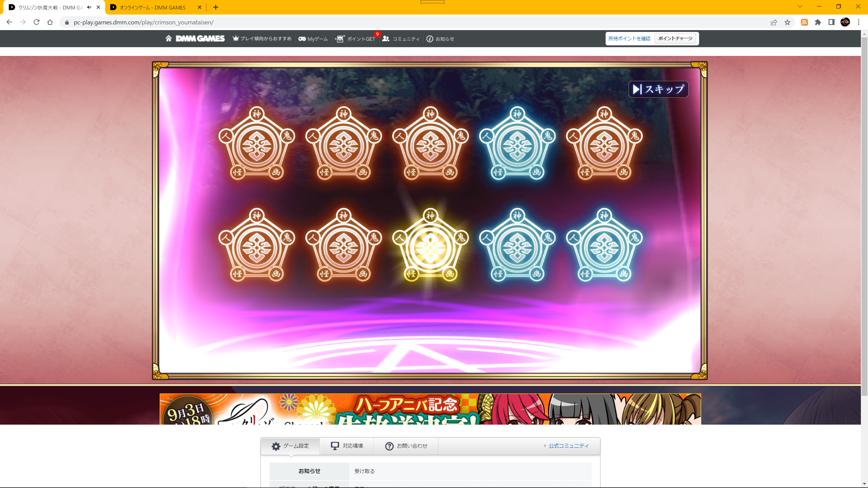The image size is (868, 488).
Task: Click the 受け取る text
Action: [x=364, y=471]
